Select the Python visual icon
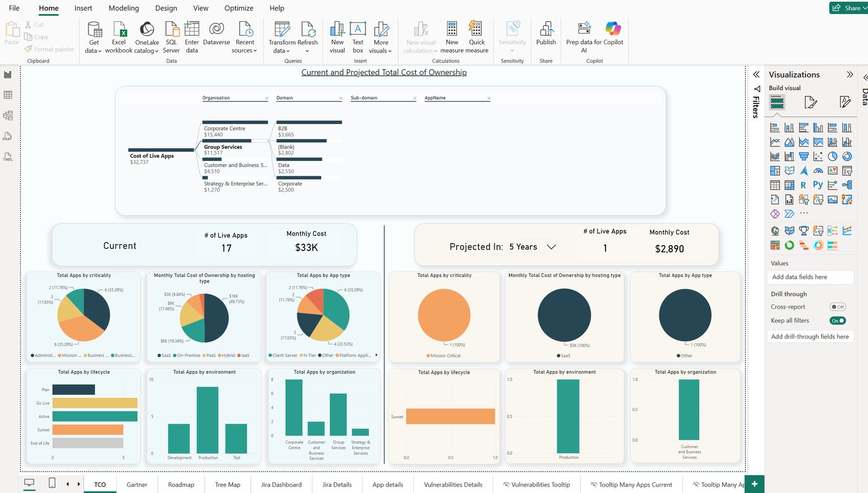The image size is (868, 493). pyautogui.click(x=818, y=185)
